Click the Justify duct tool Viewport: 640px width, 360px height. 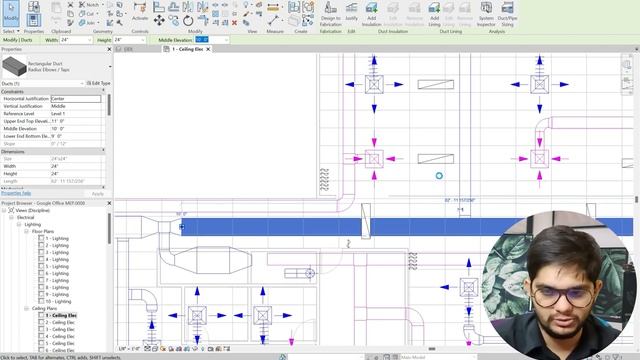[351, 11]
